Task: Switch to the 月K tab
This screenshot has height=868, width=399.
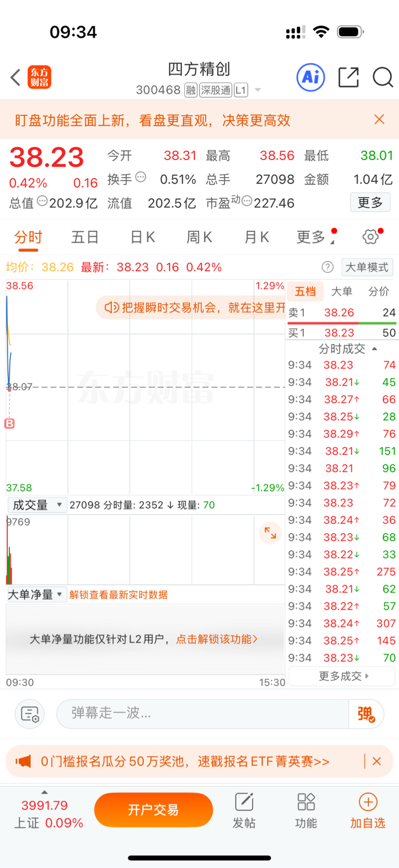Action: click(x=257, y=238)
